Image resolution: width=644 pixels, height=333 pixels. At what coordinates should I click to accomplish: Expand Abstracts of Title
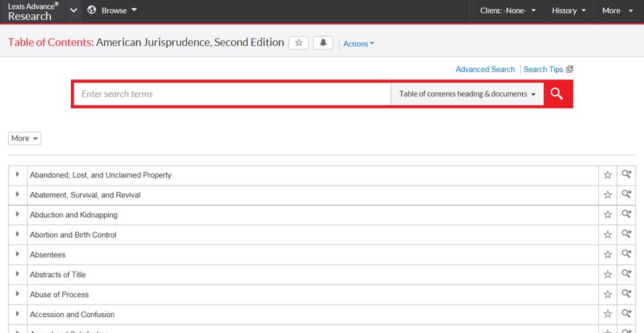[x=18, y=273]
